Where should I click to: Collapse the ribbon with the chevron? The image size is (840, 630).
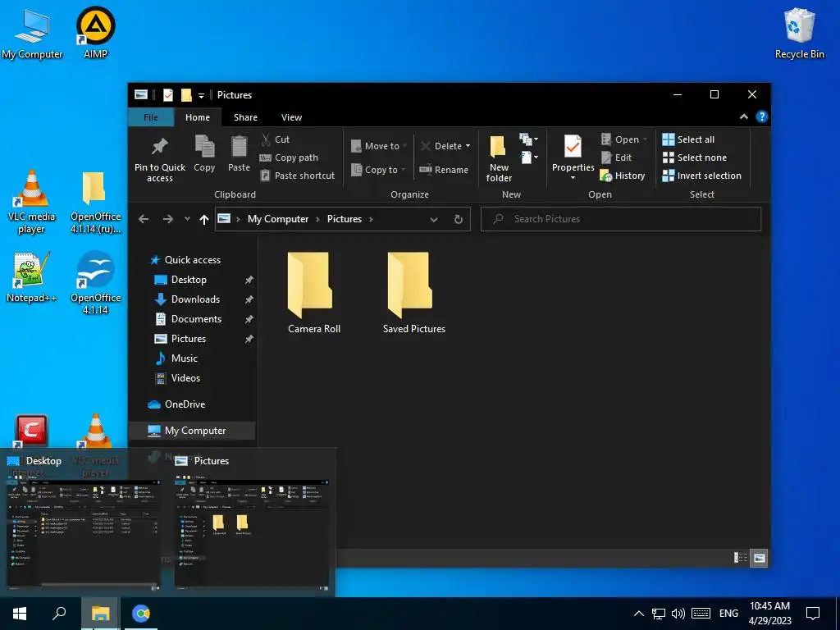point(743,116)
